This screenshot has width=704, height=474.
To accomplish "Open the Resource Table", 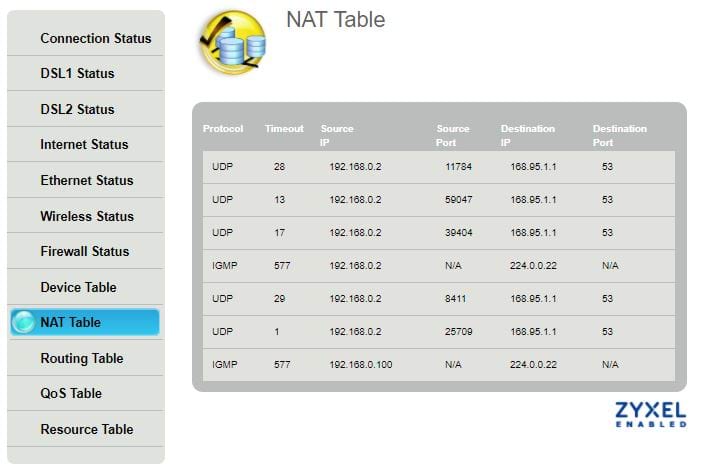I will 86,429.
